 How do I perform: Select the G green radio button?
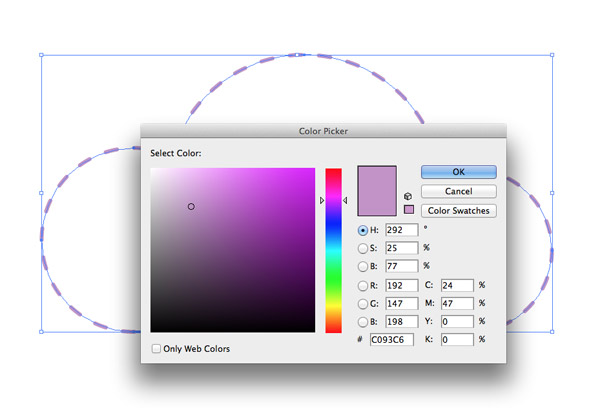[x=362, y=304]
